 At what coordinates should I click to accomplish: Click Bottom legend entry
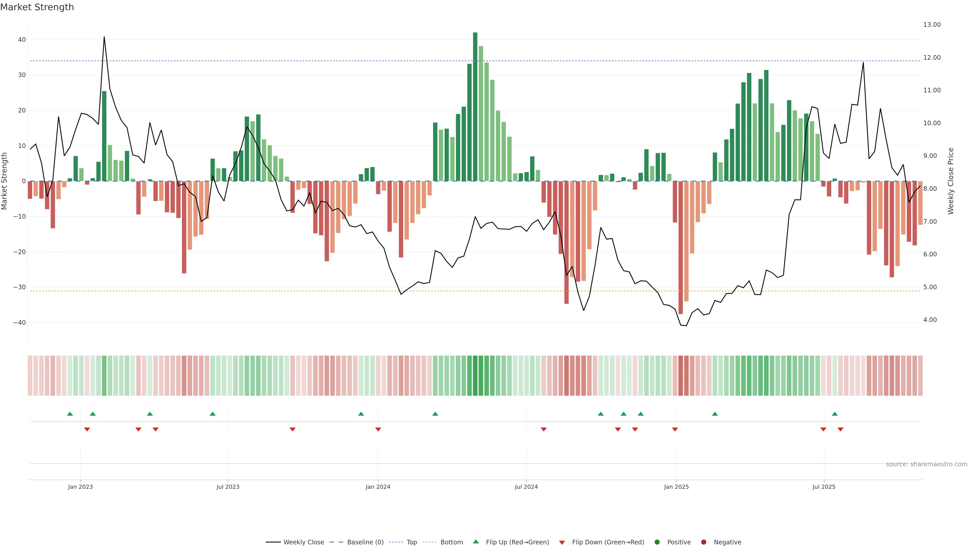(451, 542)
